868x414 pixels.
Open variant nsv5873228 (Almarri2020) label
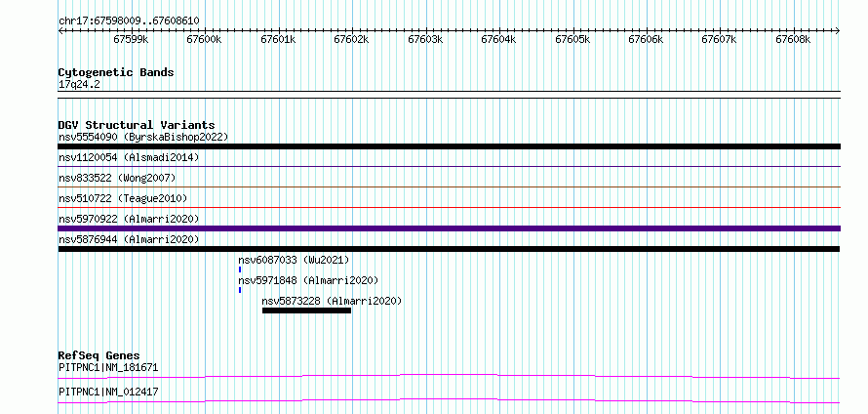[x=332, y=301]
